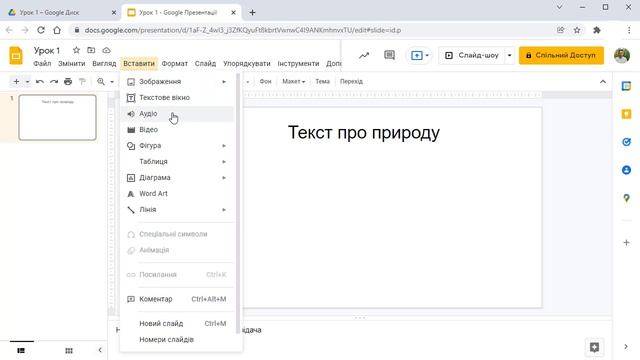The height and width of the screenshot is (360, 640).
Task: Start the Слайд-шоу presentation
Action: tap(472, 56)
